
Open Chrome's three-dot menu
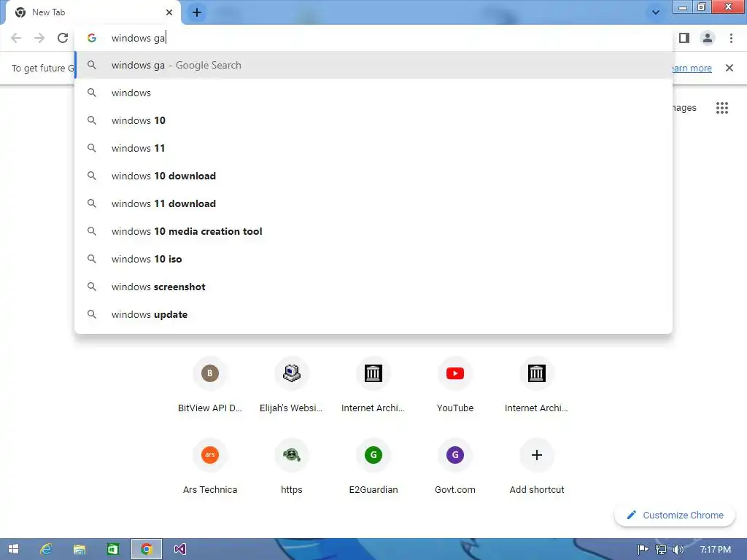point(731,38)
